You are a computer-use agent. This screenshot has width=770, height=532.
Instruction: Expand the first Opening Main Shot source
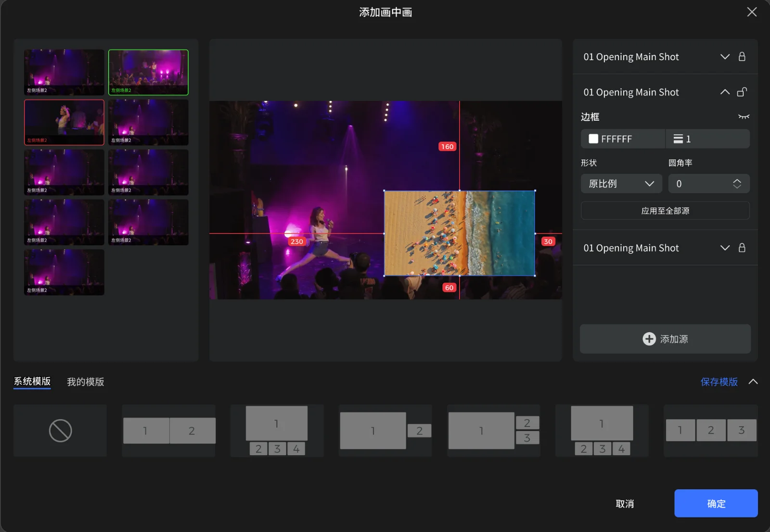point(725,57)
